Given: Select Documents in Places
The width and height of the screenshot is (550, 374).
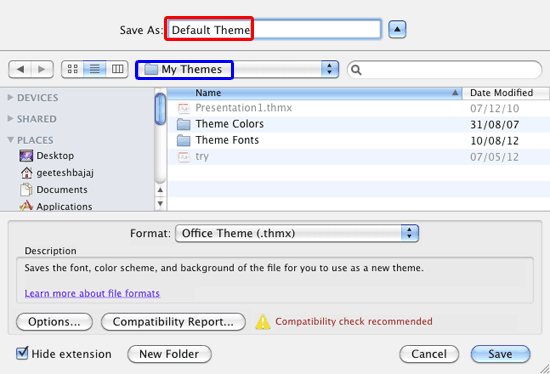Looking at the screenshot, I should pos(62,190).
